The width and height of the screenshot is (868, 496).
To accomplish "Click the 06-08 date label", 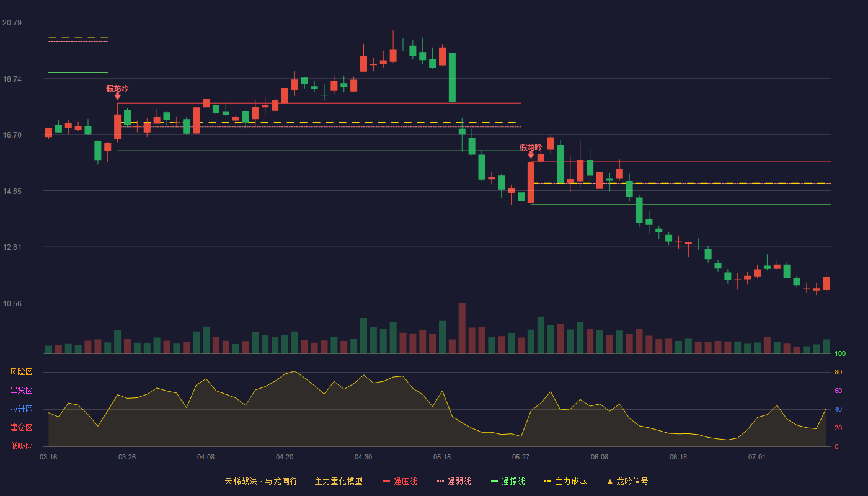I will click(x=600, y=457).
